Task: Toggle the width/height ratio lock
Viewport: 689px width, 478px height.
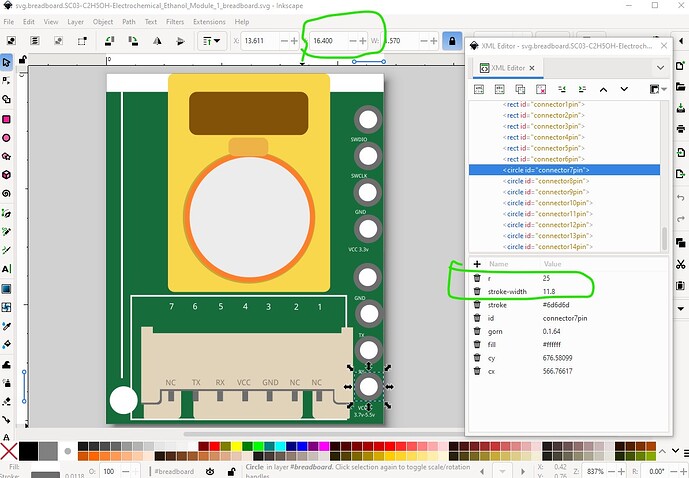Action: click(x=453, y=41)
